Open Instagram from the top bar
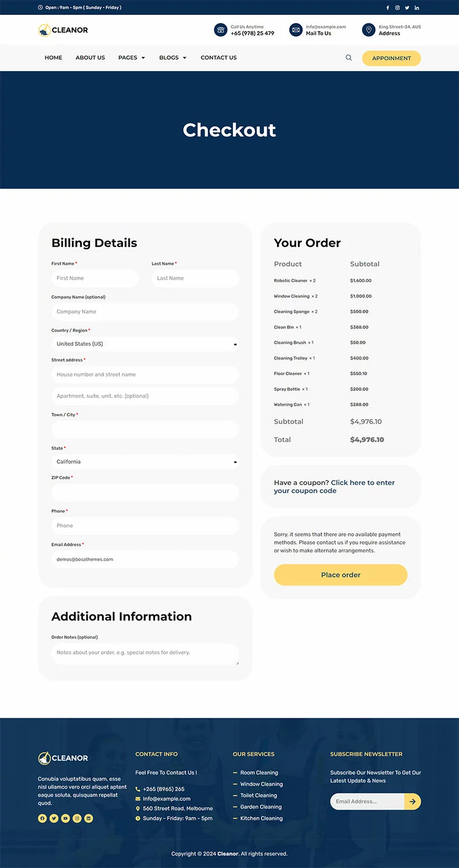 [x=397, y=8]
